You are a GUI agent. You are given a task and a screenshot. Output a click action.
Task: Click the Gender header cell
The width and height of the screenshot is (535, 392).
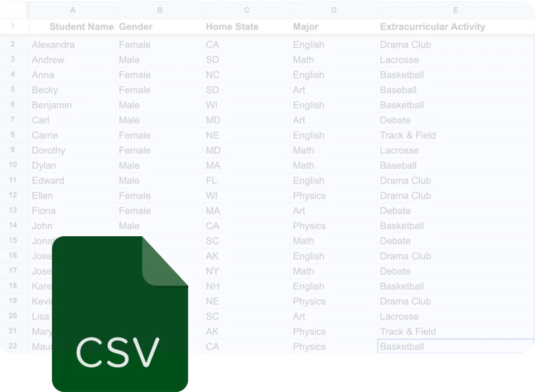[160, 27]
